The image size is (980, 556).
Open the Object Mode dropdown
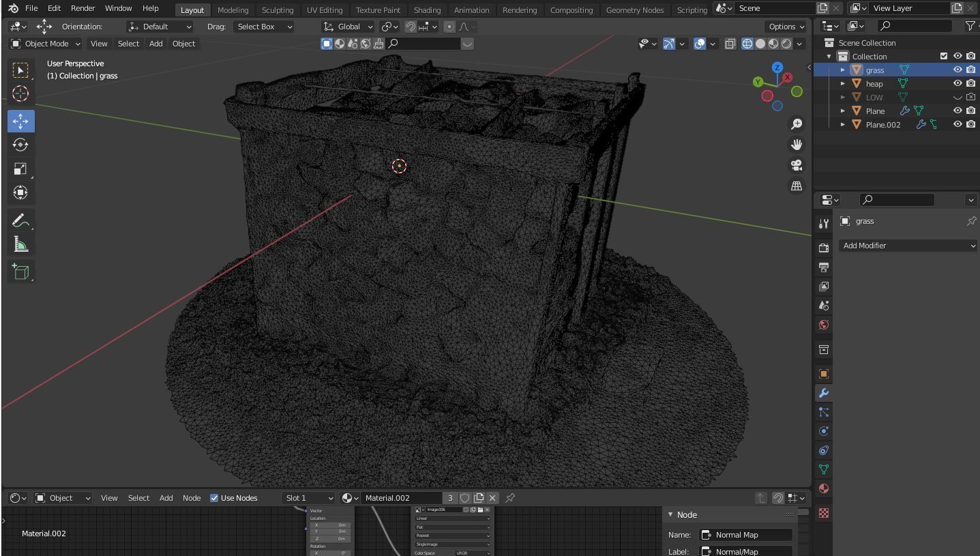click(45, 44)
